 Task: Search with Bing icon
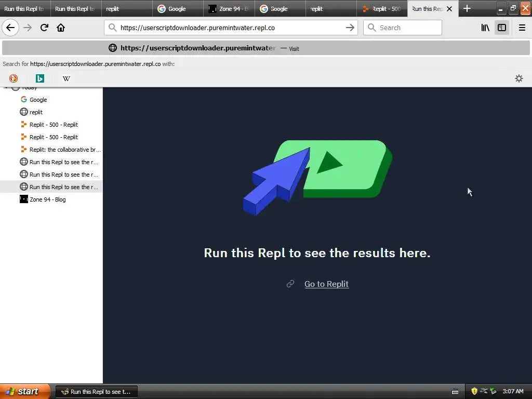pos(39,79)
